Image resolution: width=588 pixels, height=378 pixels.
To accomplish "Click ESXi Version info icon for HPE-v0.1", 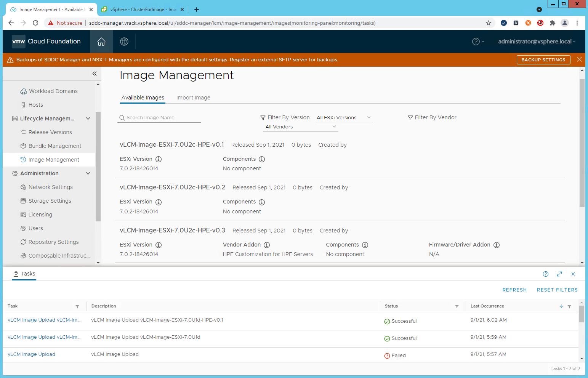I will (159, 159).
